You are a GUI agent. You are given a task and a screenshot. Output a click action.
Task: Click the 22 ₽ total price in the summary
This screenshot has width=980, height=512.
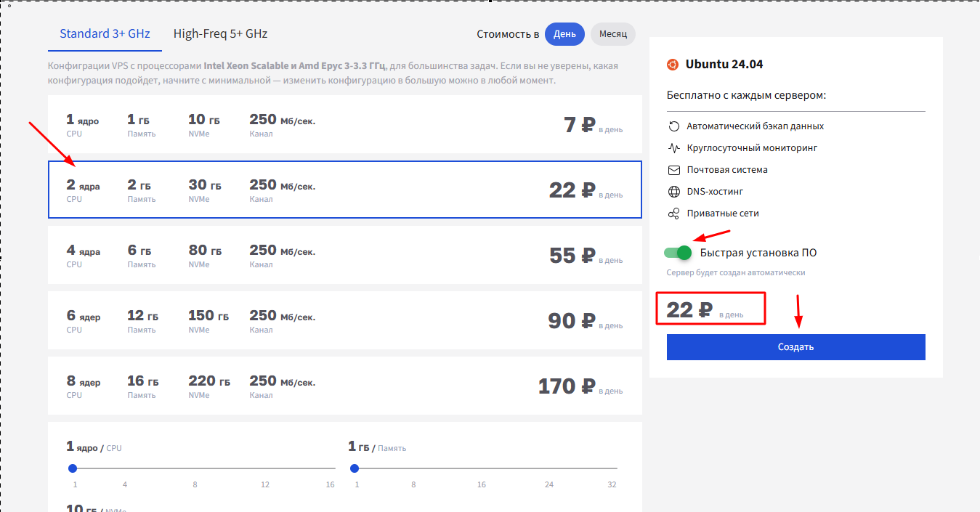pos(689,310)
